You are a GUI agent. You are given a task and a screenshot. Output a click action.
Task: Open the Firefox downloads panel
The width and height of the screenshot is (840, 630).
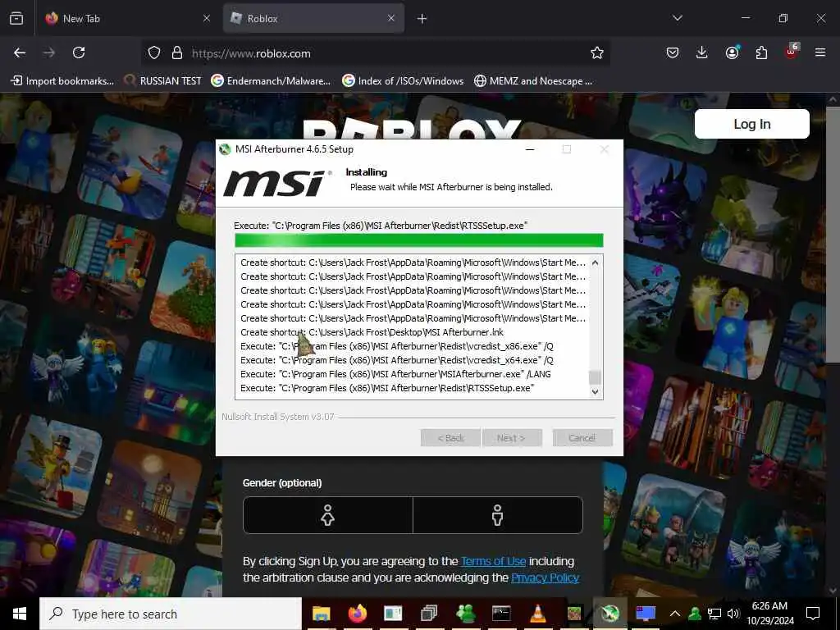pos(702,52)
